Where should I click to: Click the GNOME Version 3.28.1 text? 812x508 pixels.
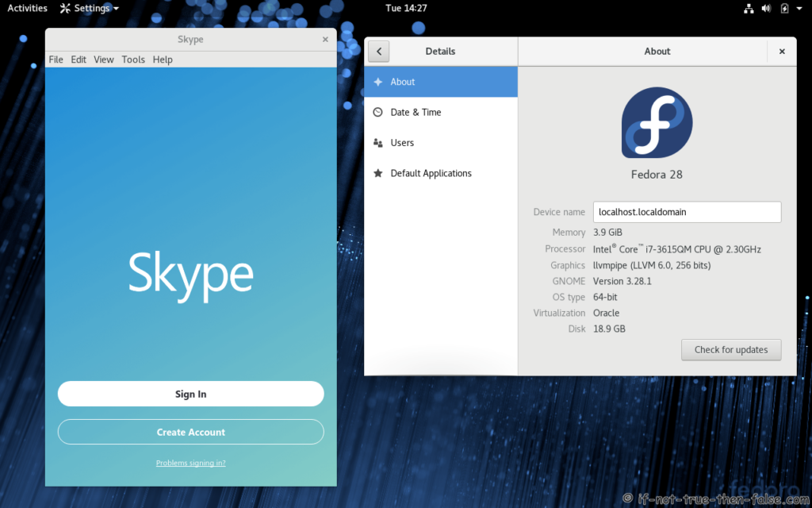click(x=622, y=282)
